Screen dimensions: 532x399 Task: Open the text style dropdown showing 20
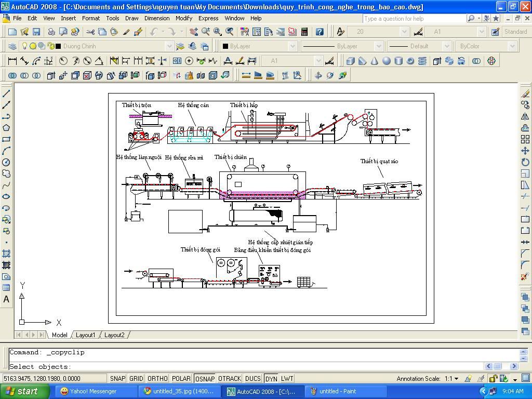tap(404, 32)
